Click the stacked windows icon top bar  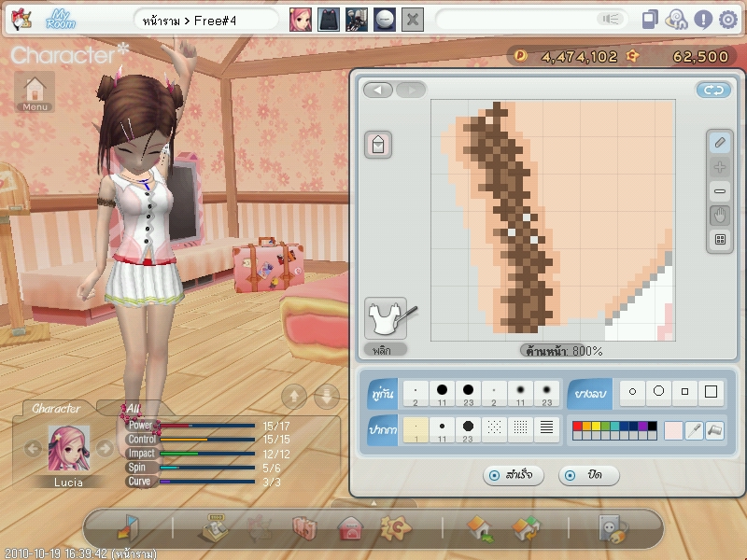(650, 20)
